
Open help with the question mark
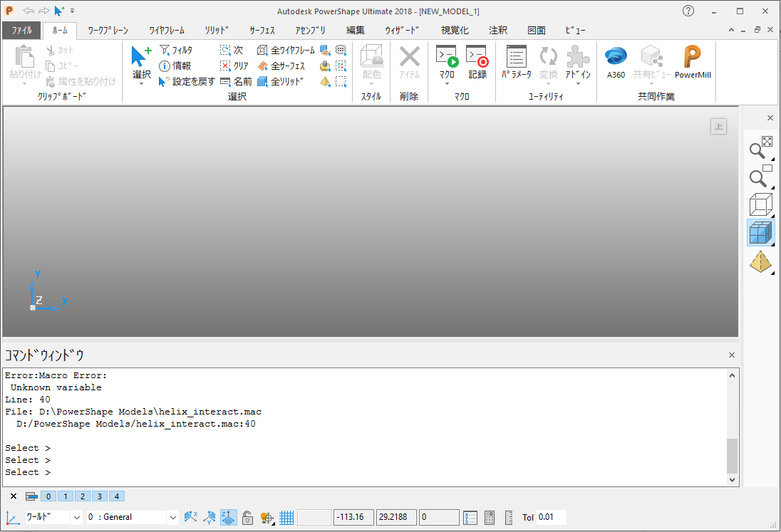(688, 11)
